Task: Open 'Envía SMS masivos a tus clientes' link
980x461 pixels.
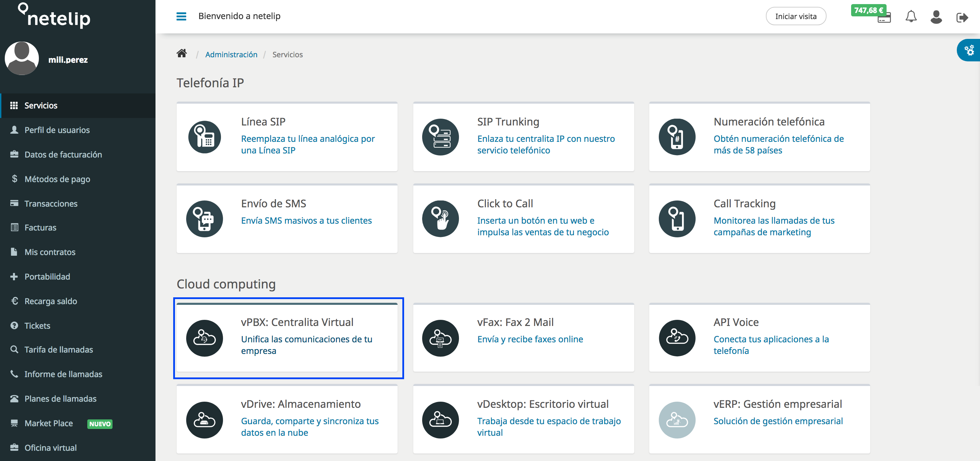Action: coord(306,221)
